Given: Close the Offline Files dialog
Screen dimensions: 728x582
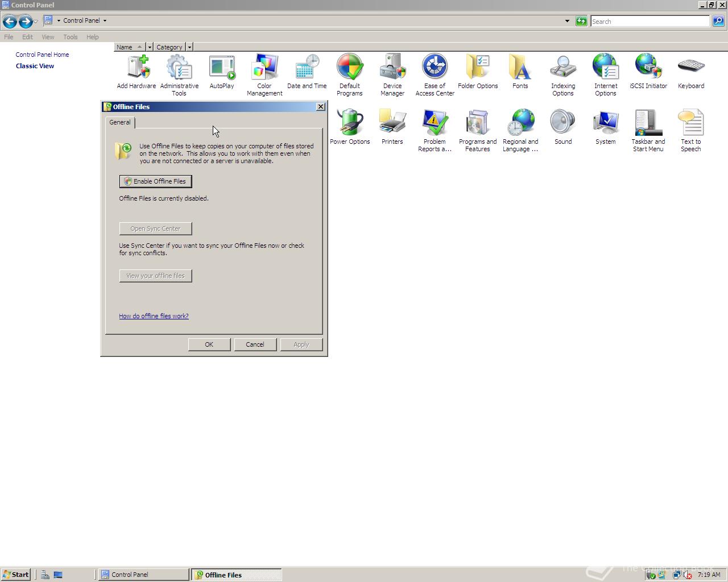Looking at the screenshot, I should pyautogui.click(x=321, y=107).
